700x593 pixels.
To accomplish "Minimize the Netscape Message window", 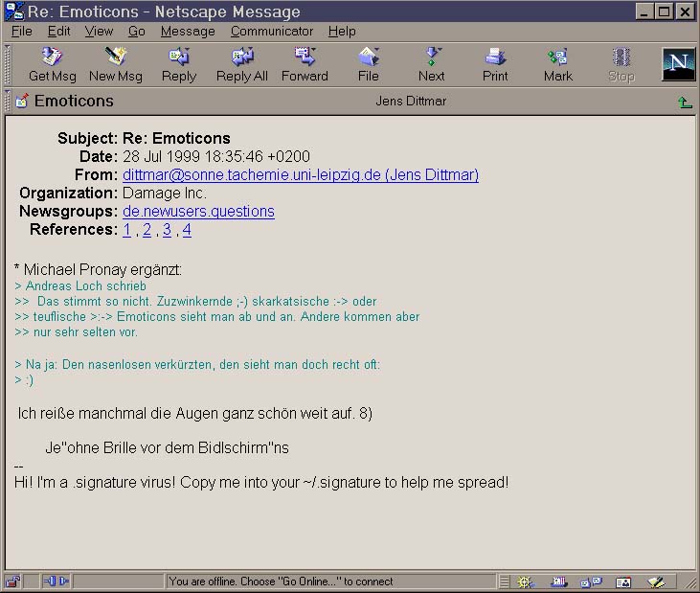I will tap(644, 11).
